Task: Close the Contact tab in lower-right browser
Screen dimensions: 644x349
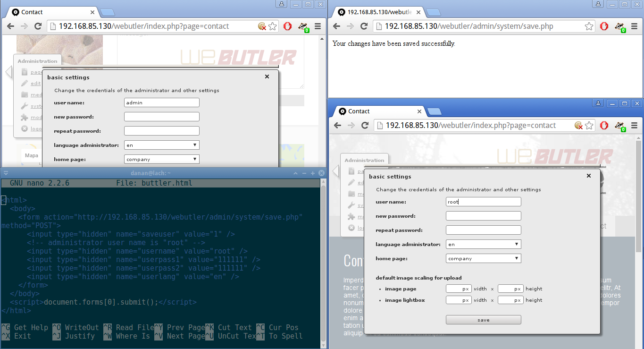Action: pos(419,111)
